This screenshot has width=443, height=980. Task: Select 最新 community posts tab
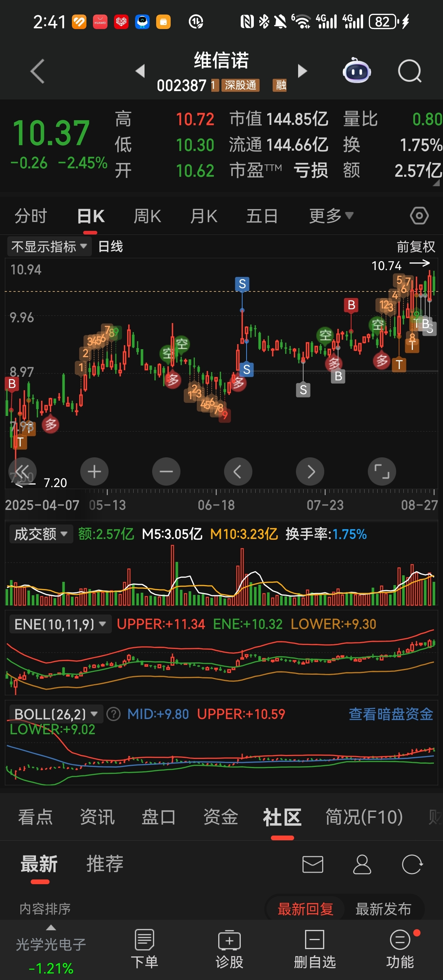pyautogui.click(x=39, y=863)
